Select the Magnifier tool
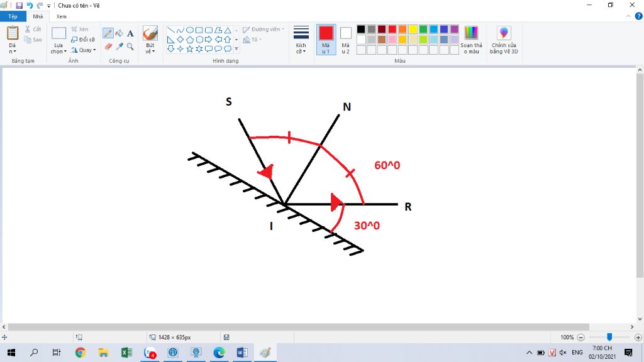Screen dimensions: 644x362 pos(130,47)
